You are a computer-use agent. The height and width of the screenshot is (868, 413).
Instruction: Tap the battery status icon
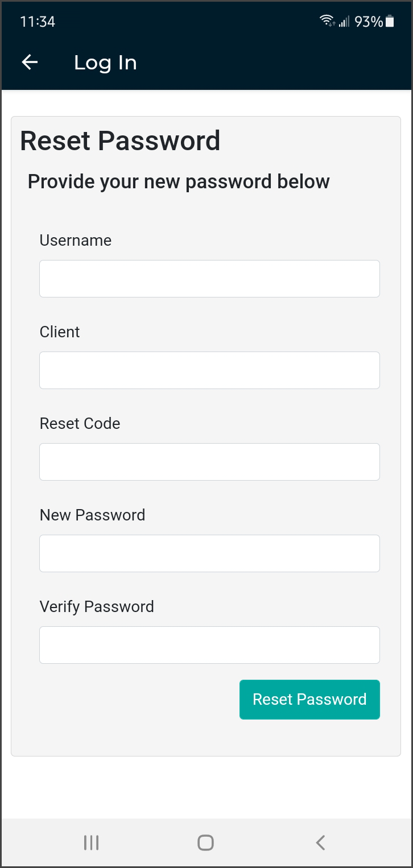[x=390, y=22]
